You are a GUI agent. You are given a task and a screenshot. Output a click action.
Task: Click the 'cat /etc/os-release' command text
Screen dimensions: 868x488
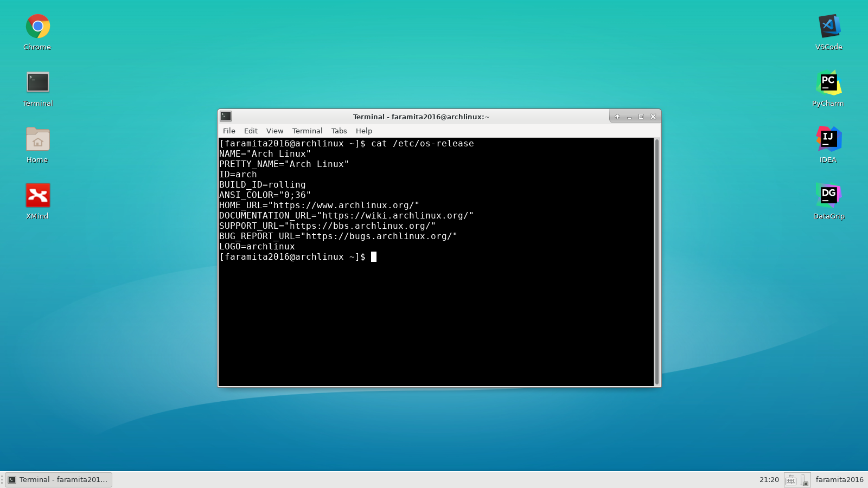[423, 144]
